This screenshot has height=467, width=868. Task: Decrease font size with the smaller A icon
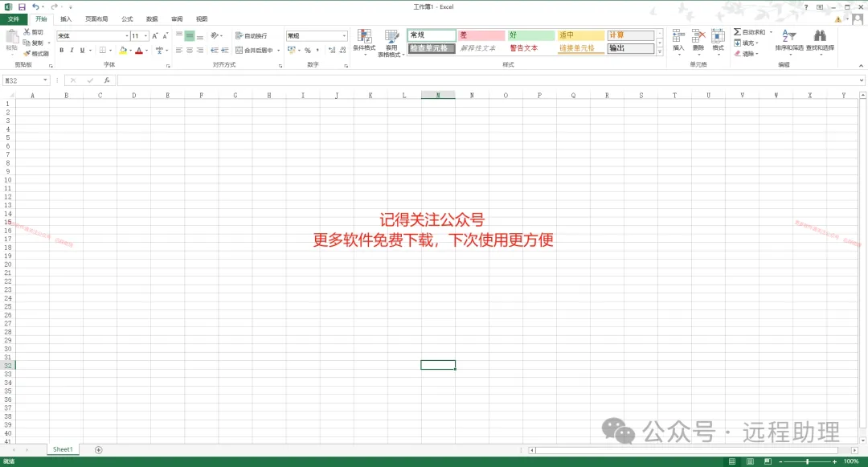165,35
